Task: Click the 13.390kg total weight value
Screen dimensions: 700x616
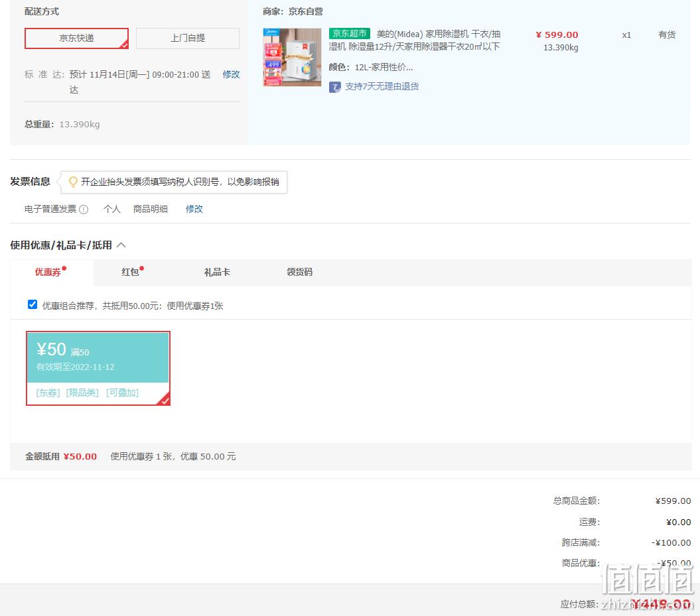Action: (80, 125)
